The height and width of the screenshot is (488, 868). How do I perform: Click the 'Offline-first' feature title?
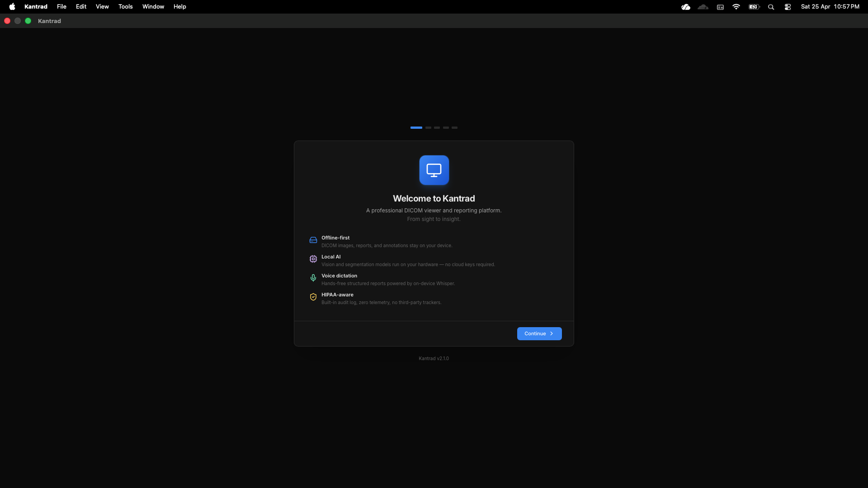[335, 238]
